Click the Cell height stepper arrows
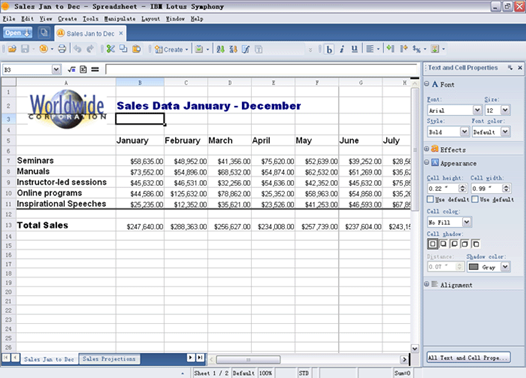Screen dimensions: 526x378 pyautogui.click(x=462, y=188)
